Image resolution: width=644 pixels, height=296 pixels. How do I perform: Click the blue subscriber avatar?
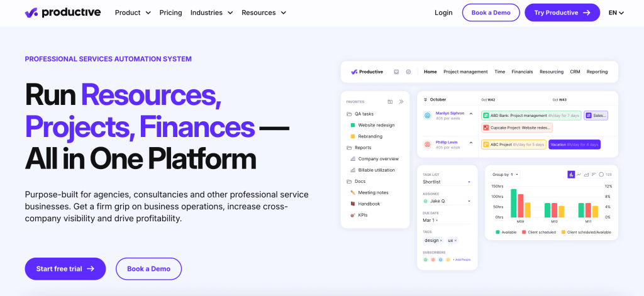(x=440, y=260)
